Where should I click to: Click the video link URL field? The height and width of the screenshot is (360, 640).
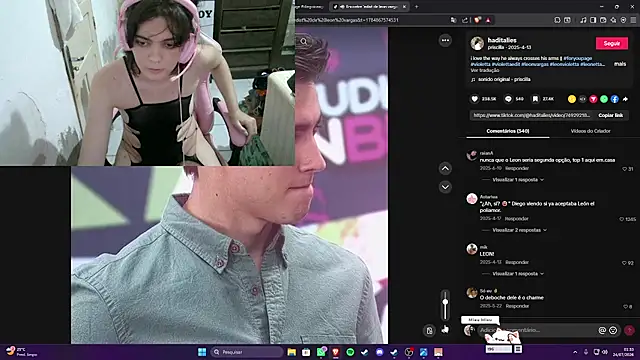[x=531, y=116]
